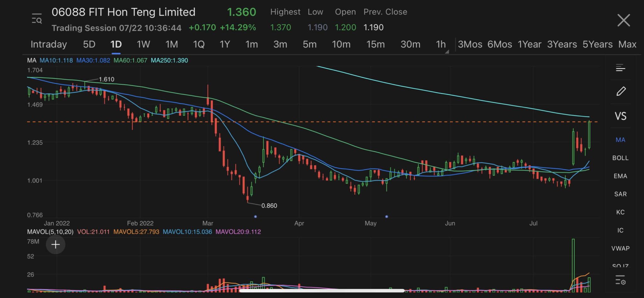Viewport: 644px width, 298px height.
Task: Click the Highest value 1.370
Action: click(x=280, y=27)
